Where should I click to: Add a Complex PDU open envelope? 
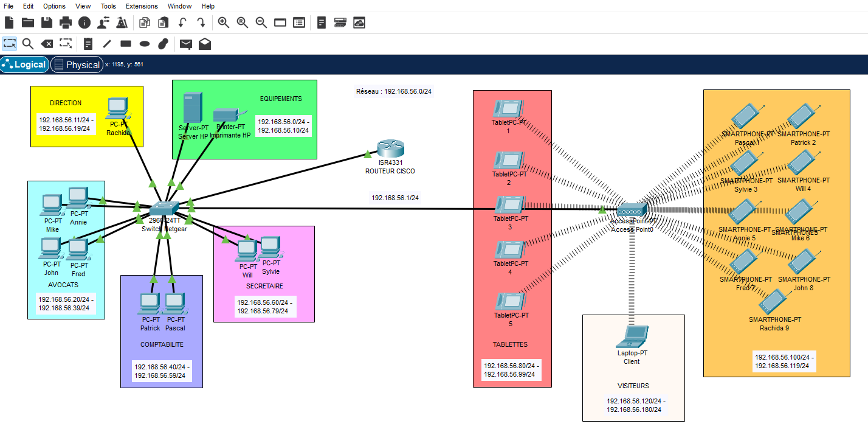205,44
